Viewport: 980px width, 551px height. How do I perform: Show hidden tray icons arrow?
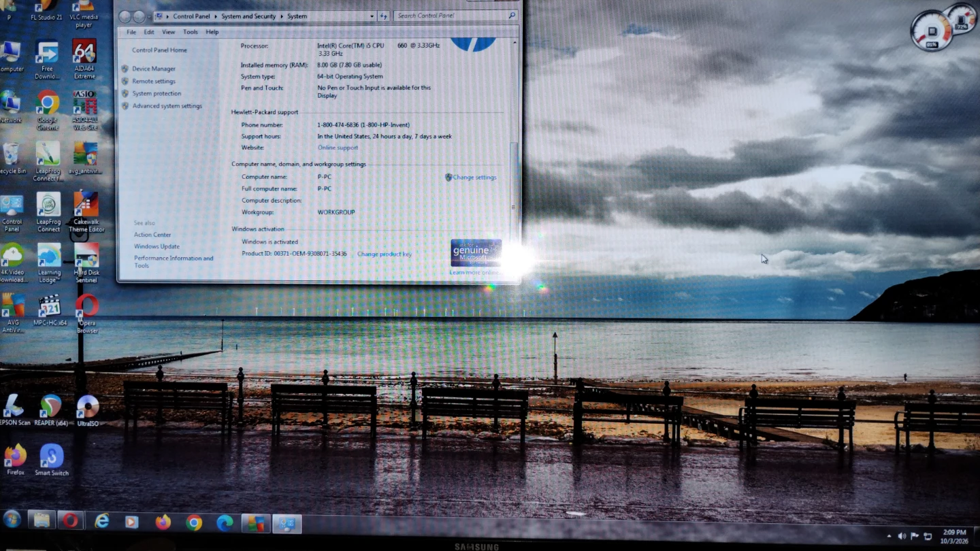pos(889,536)
